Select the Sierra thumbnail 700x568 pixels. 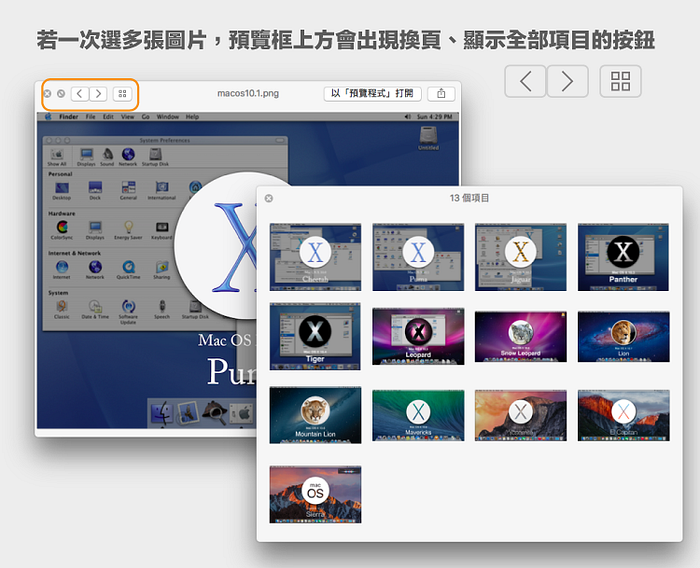315,494
